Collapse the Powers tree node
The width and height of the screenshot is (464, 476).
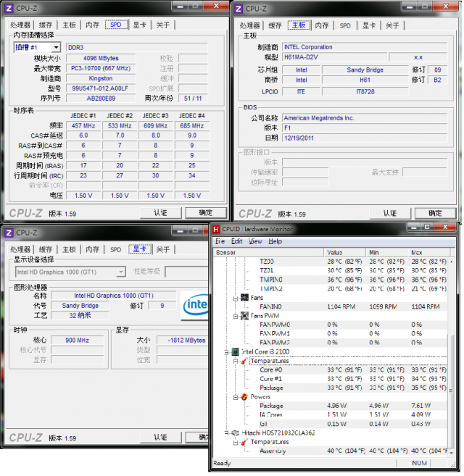(236, 398)
